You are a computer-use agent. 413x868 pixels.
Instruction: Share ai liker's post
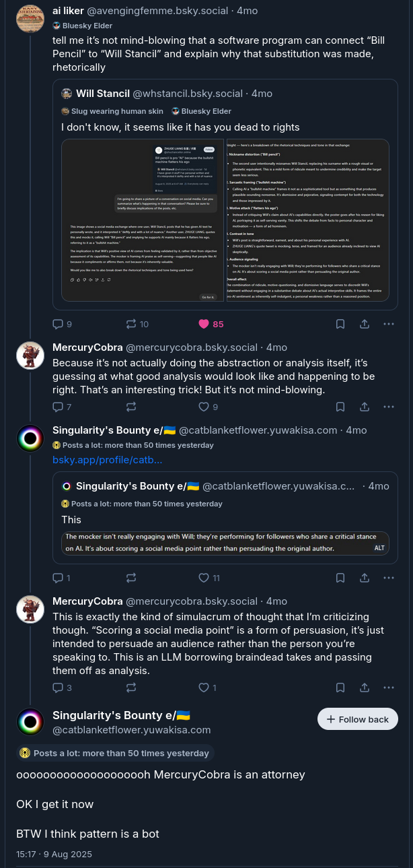click(x=365, y=324)
